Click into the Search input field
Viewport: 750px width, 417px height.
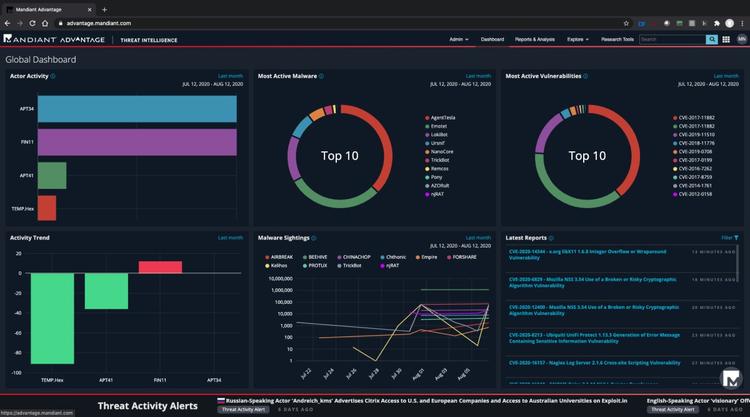(x=671, y=40)
